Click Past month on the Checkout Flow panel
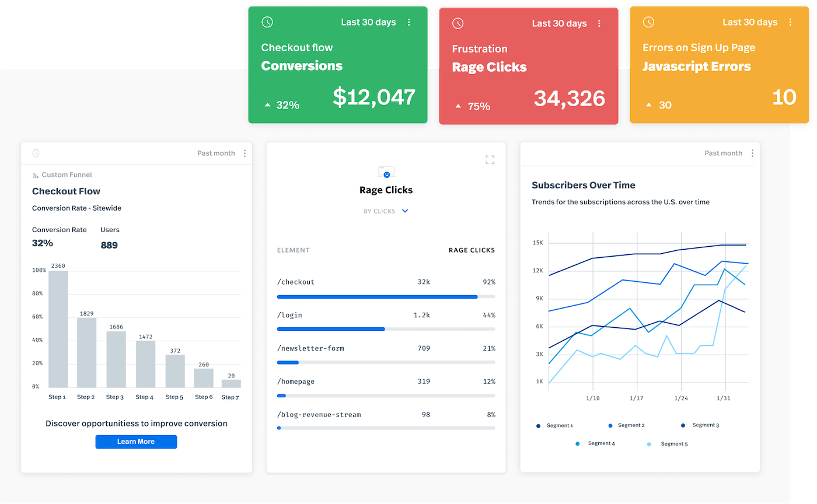This screenshot has width=817, height=504. click(215, 153)
